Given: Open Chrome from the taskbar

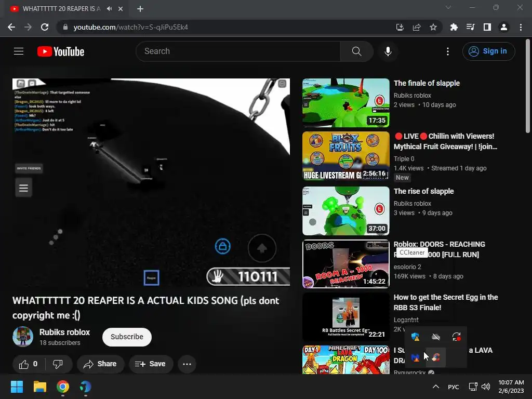Looking at the screenshot, I should click(63, 387).
